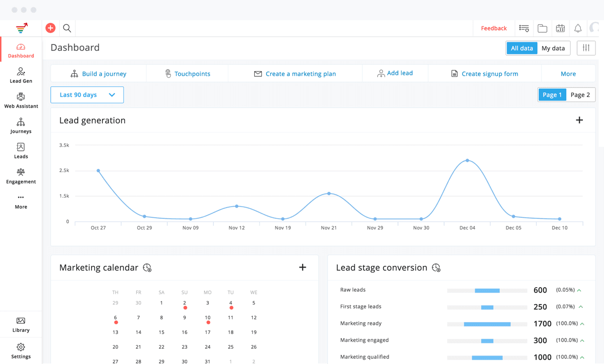Expand sidebar More options
The width and height of the screenshot is (604, 364).
coord(21,201)
